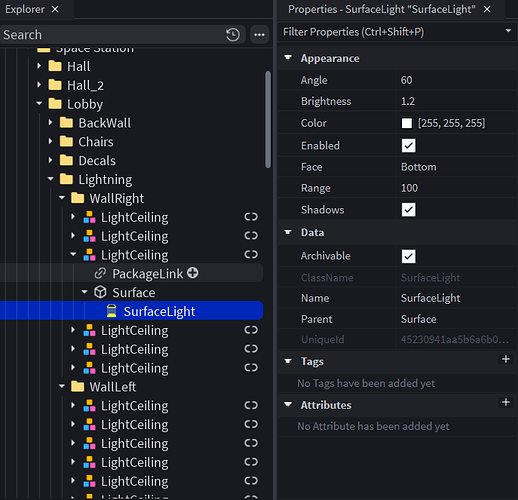This screenshot has width=518, height=500.
Task: Open the Filter Properties dropdown arrow
Action: click(x=508, y=31)
